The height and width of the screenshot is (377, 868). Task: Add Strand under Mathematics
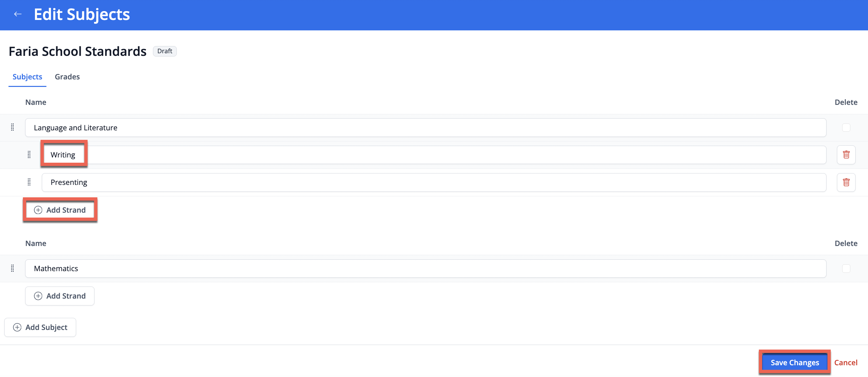60,296
